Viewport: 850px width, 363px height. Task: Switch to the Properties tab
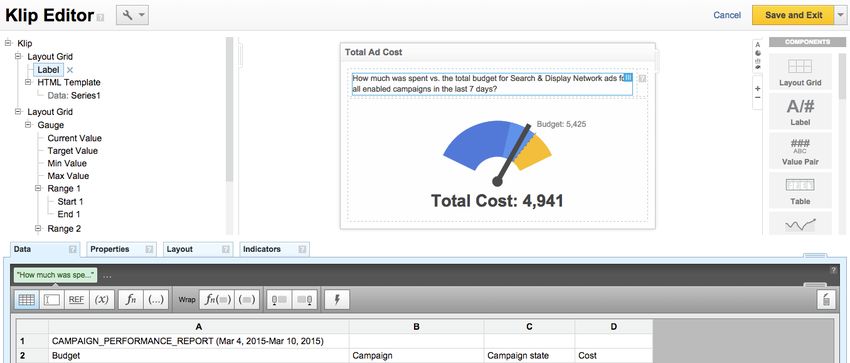(x=121, y=249)
